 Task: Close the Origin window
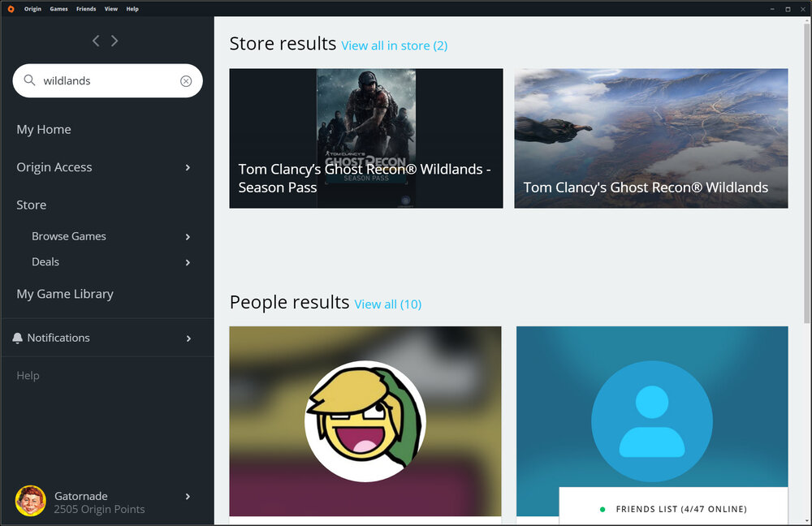coord(803,9)
